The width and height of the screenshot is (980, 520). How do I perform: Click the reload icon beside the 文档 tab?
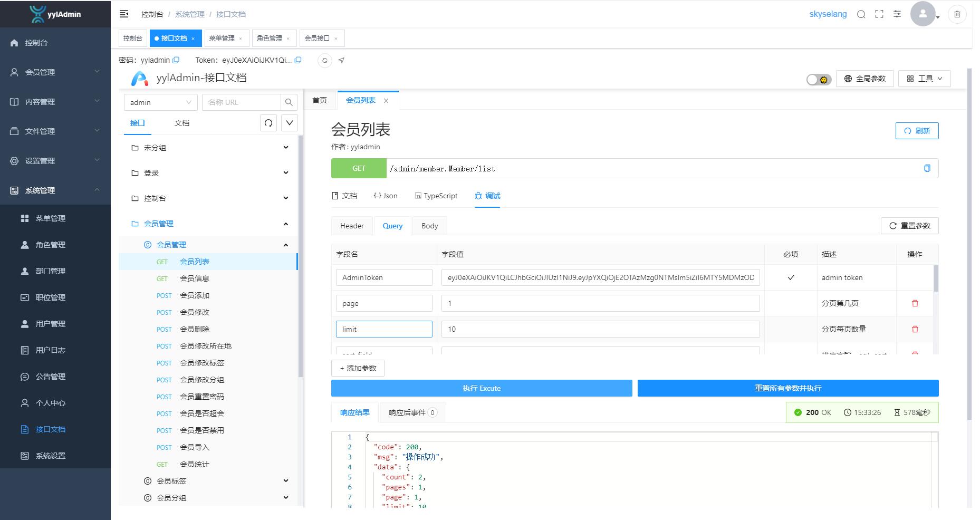(268, 123)
